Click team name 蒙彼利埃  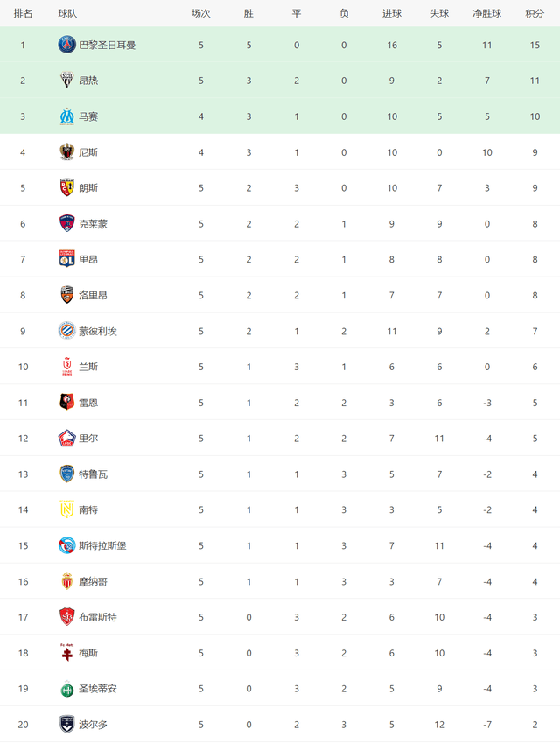pos(98,331)
